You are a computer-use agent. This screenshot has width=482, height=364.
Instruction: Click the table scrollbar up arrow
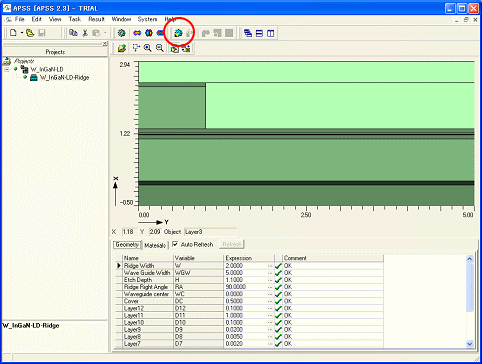pyautogui.click(x=470, y=259)
